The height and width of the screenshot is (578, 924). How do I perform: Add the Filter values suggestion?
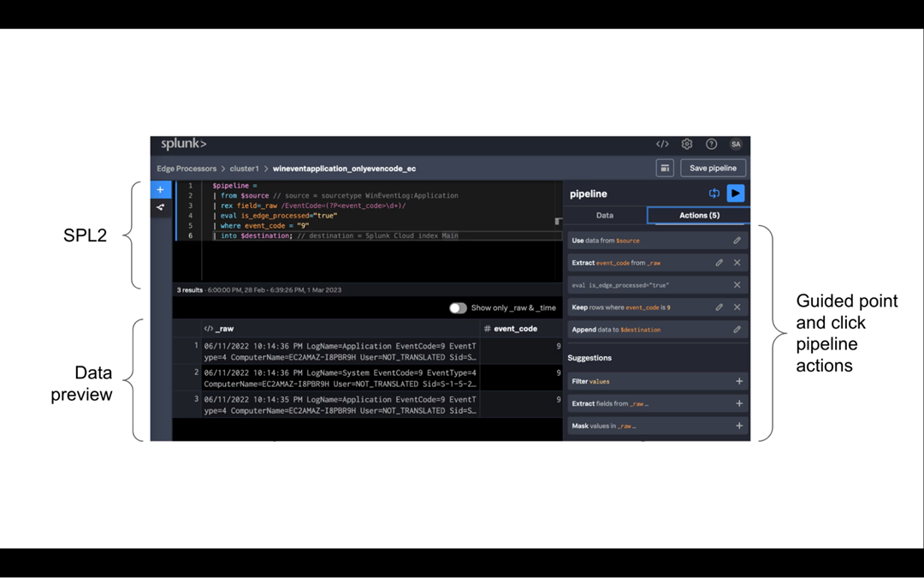(739, 381)
